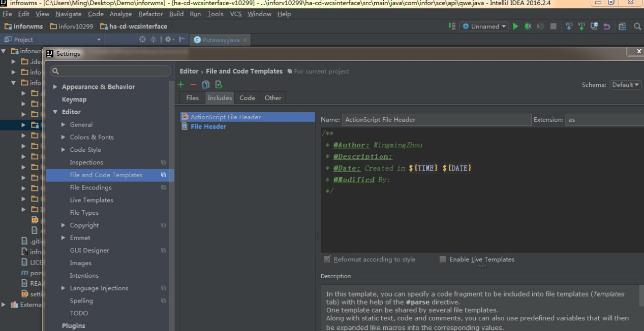Open Intentions settings page
Screen dimensions: 644x331
[84, 276]
